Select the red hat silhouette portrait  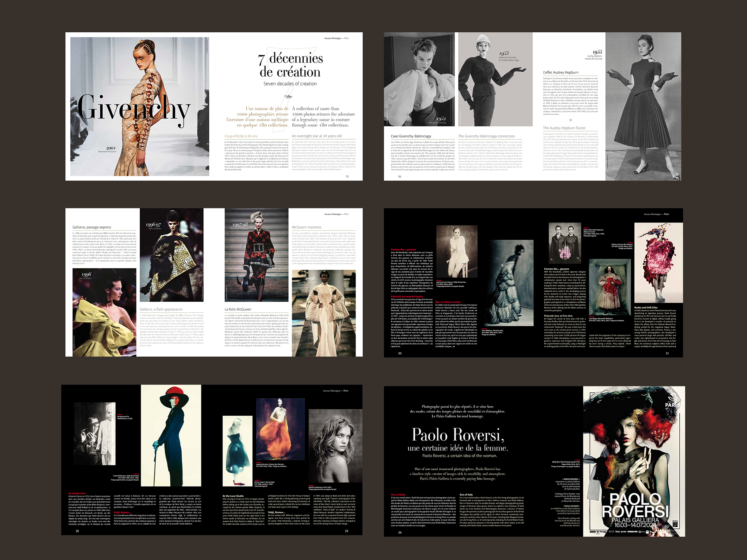pyautogui.click(x=171, y=436)
